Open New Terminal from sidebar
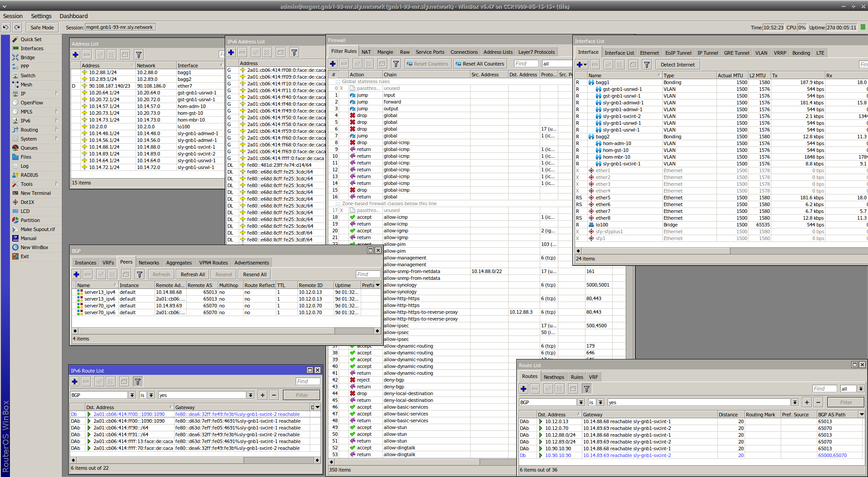This screenshot has height=477, width=868. click(x=35, y=193)
